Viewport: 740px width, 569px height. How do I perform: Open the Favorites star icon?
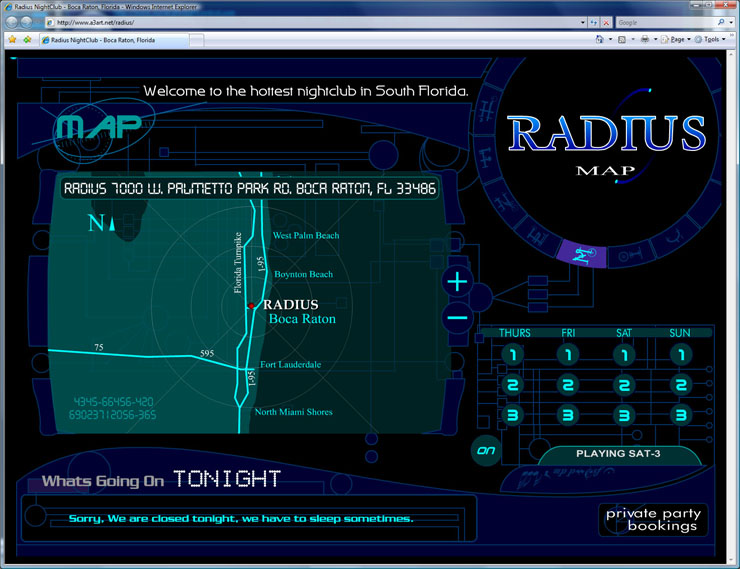click(x=12, y=40)
